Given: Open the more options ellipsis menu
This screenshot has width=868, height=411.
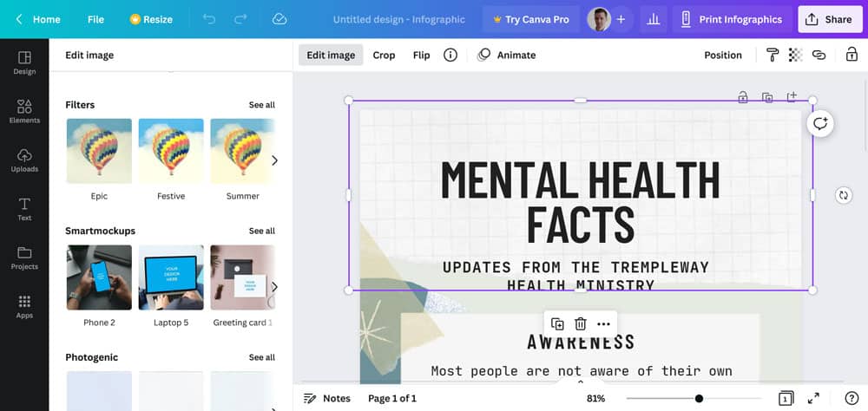Looking at the screenshot, I should click(x=603, y=323).
